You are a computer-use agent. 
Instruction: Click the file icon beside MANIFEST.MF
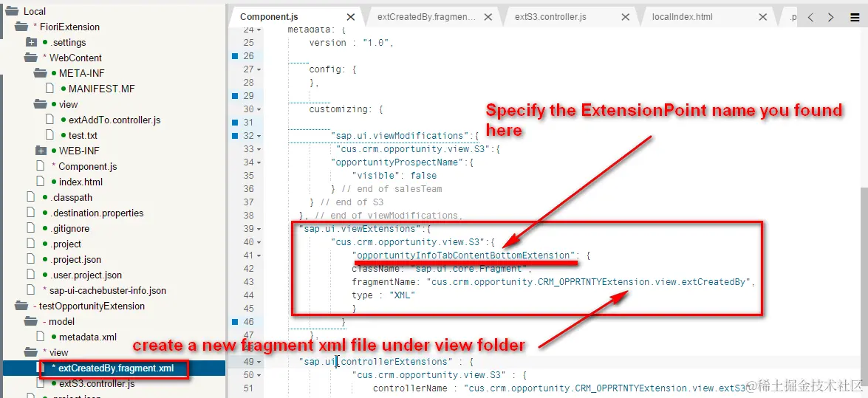coord(49,89)
